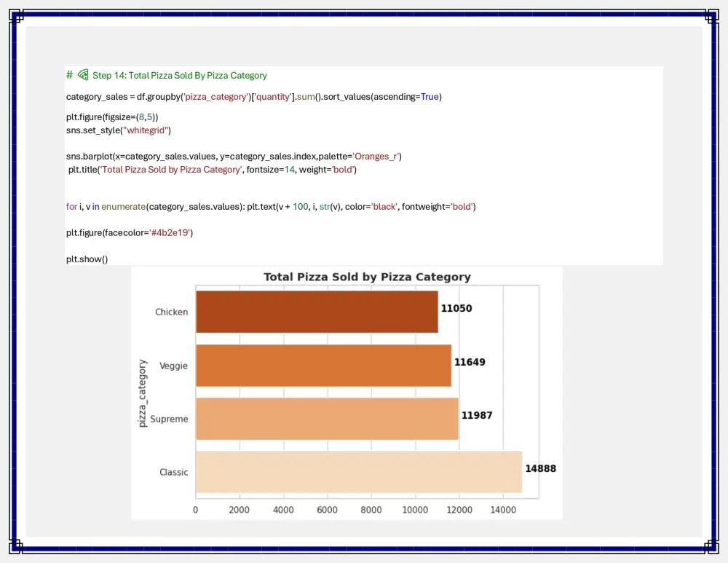Click the Classic category tick label
The image size is (728, 563).
click(174, 472)
